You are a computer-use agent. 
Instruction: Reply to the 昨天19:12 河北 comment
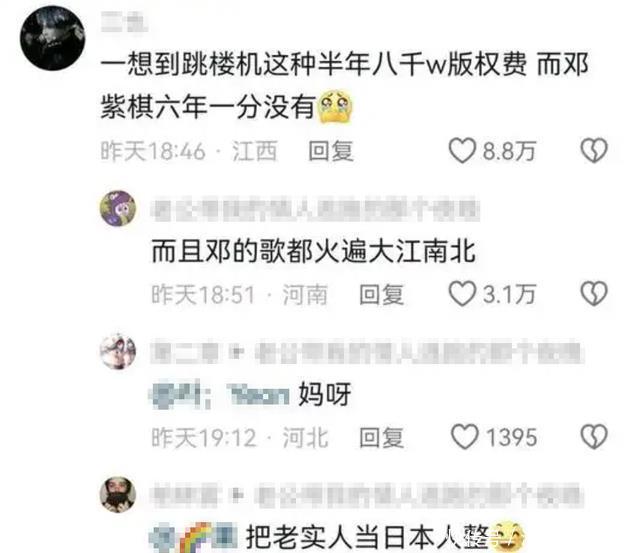382,438
